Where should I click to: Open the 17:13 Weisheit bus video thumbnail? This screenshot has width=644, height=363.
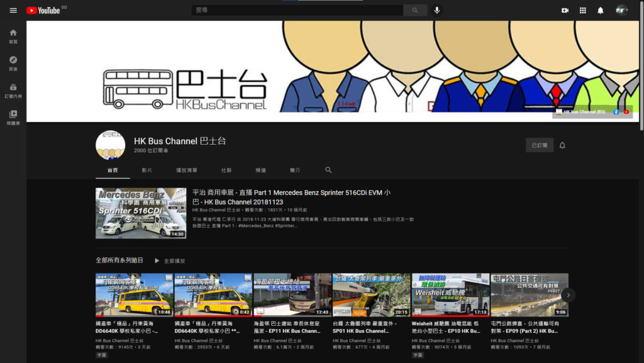(x=450, y=295)
